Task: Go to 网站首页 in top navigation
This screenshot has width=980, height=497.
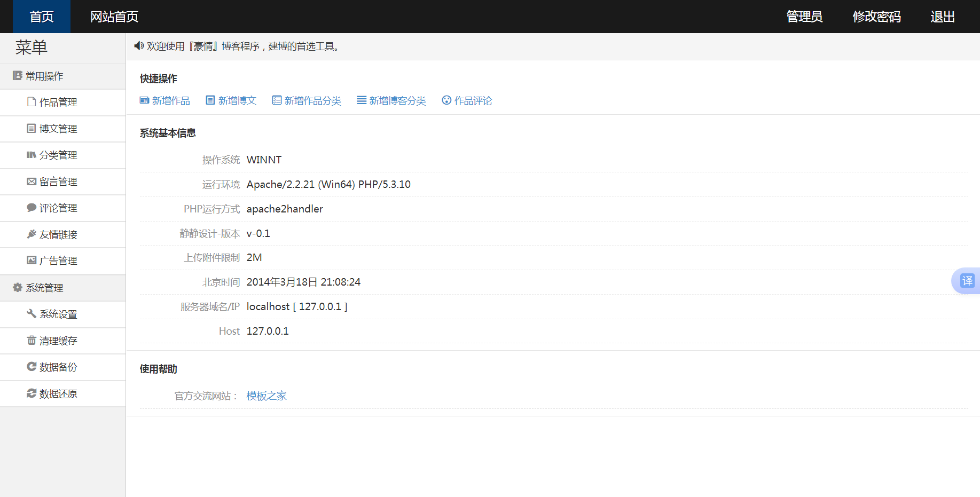Action: pos(114,17)
